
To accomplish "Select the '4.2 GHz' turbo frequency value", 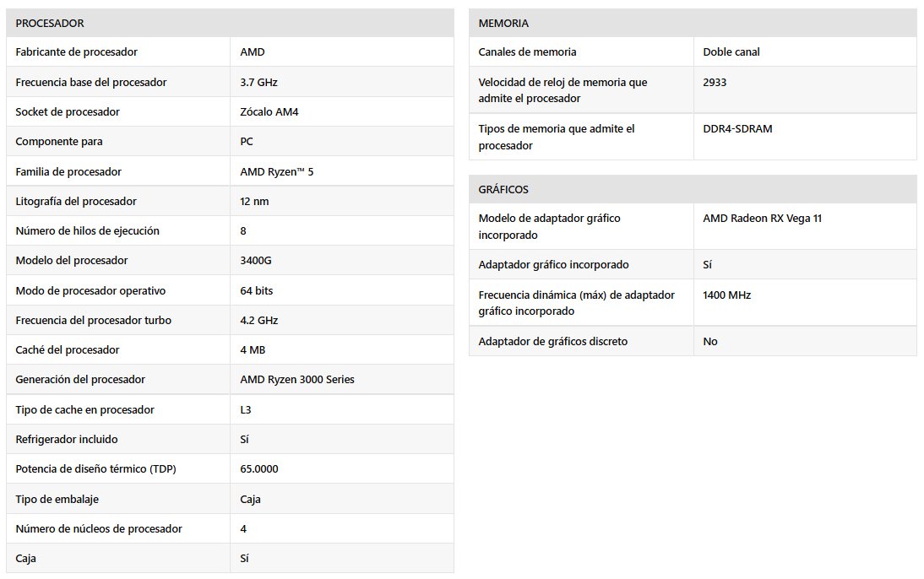I will pyautogui.click(x=258, y=321).
